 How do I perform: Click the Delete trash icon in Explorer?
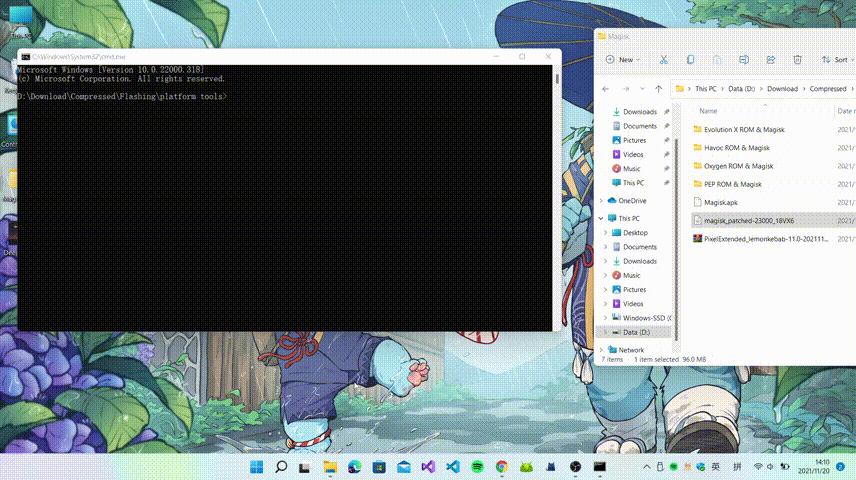797,60
